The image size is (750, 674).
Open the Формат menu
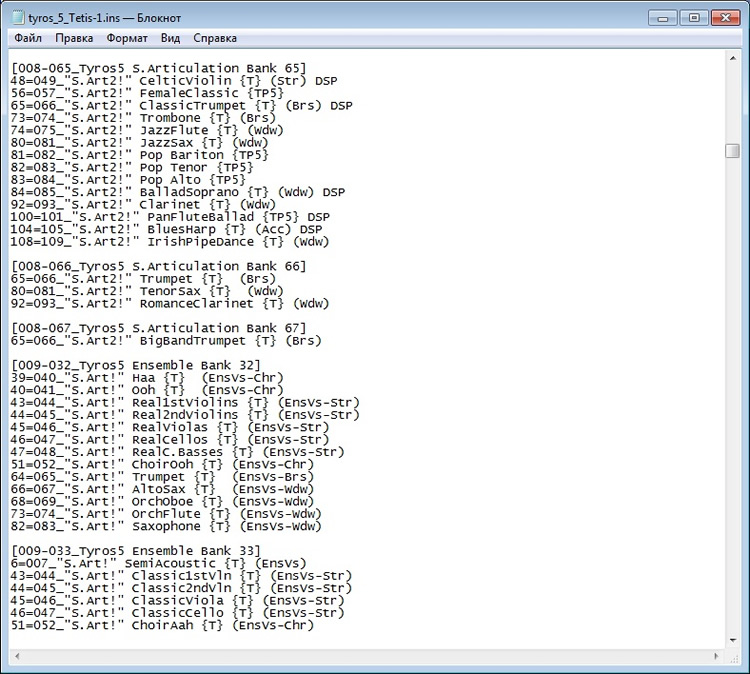[127, 38]
